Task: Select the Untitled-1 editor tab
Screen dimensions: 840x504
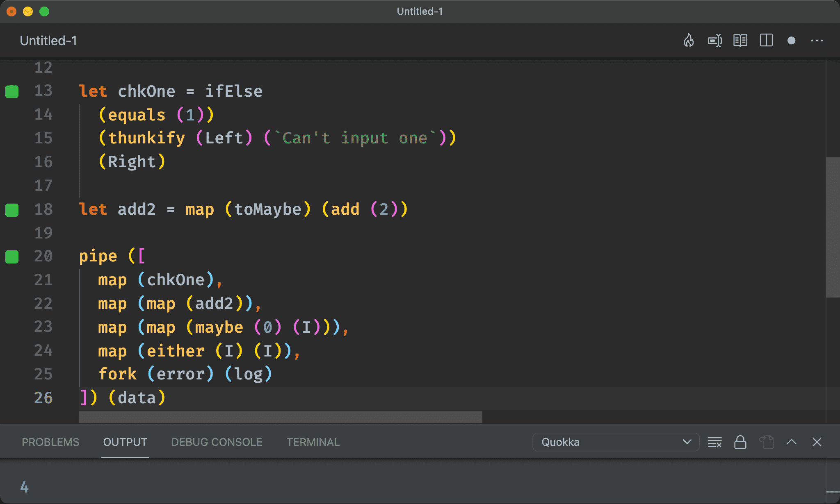Action: [x=48, y=41]
